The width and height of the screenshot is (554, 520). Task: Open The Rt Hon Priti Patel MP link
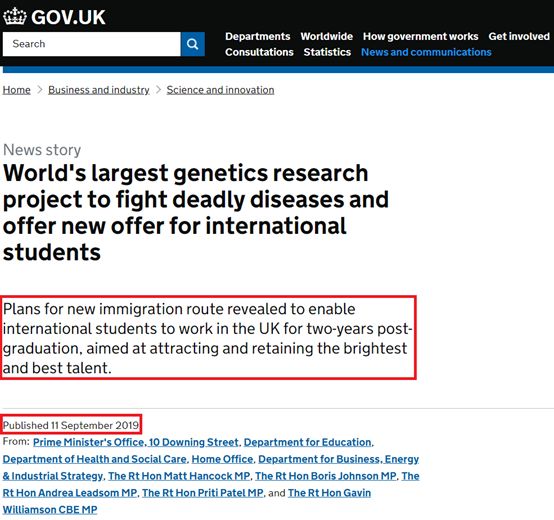click(202, 493)
